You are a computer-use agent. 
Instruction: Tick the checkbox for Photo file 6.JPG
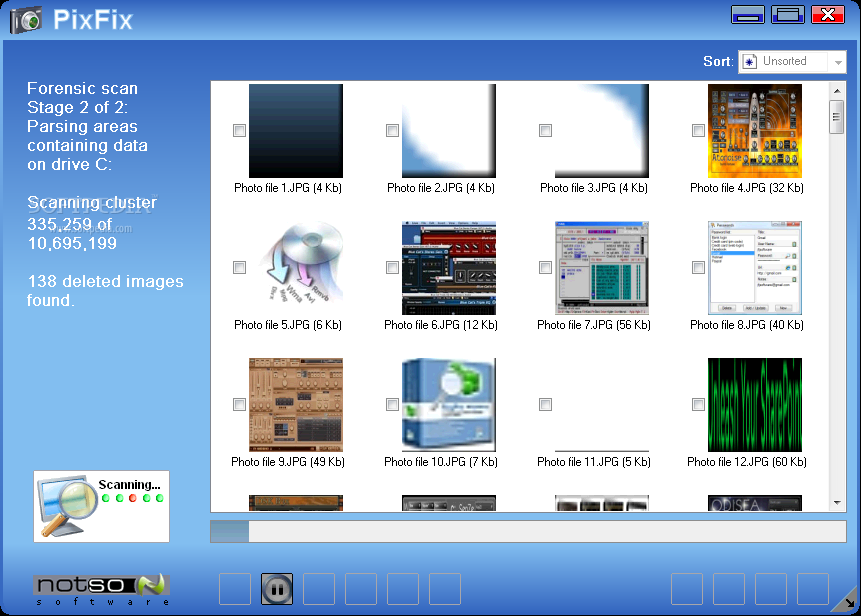tap(392, 267)
